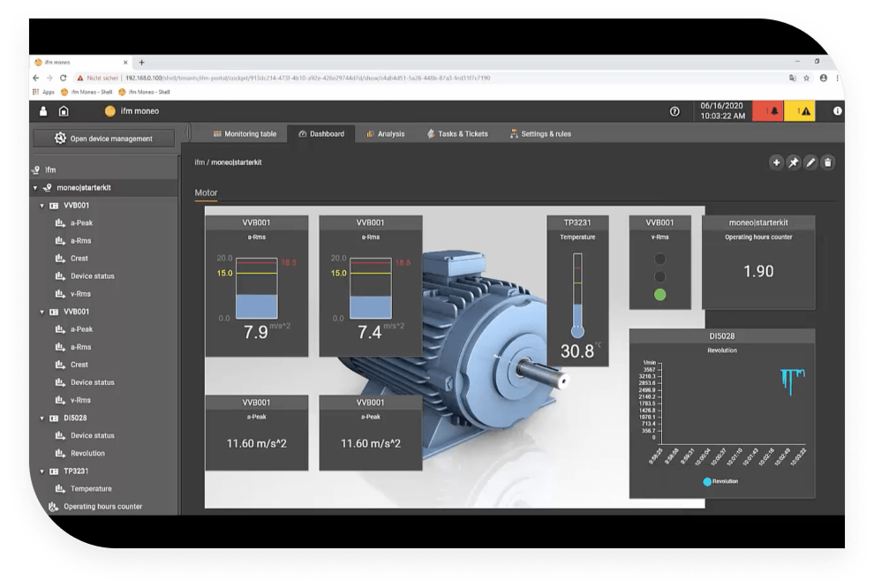The width and height of the screenshot is (874, 588).
Task: Collapse the first VVB001 tree node
Action: (41, 206)
